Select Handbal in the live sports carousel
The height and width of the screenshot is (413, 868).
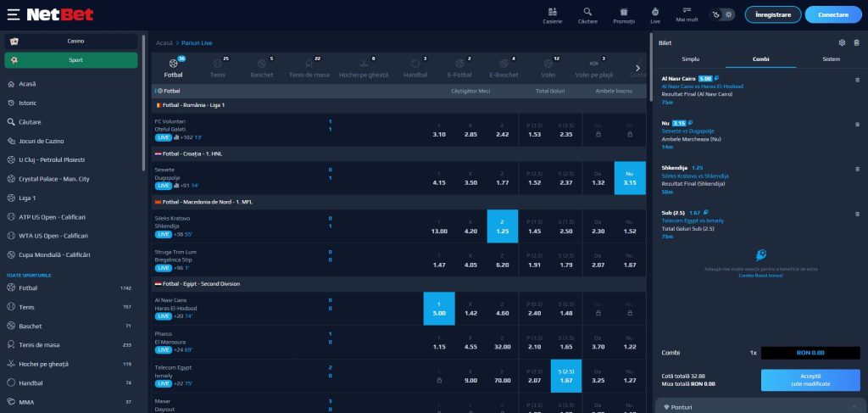(415, 68)
